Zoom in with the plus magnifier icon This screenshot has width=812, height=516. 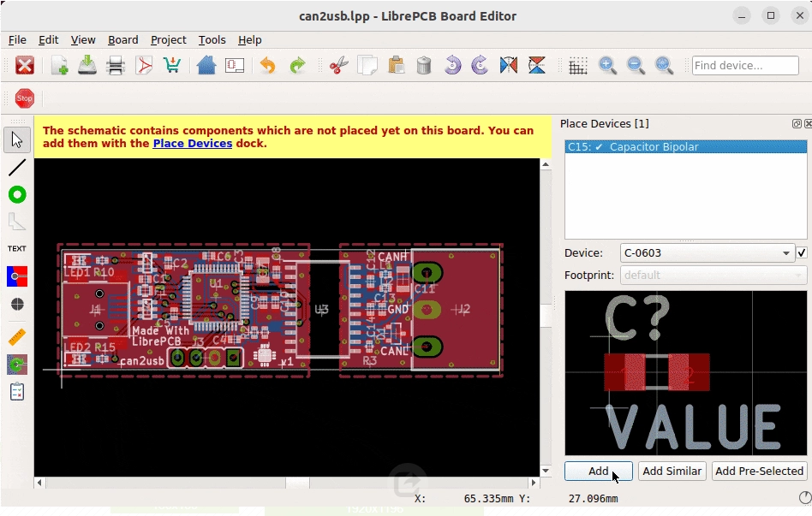(x=607, y=66)
